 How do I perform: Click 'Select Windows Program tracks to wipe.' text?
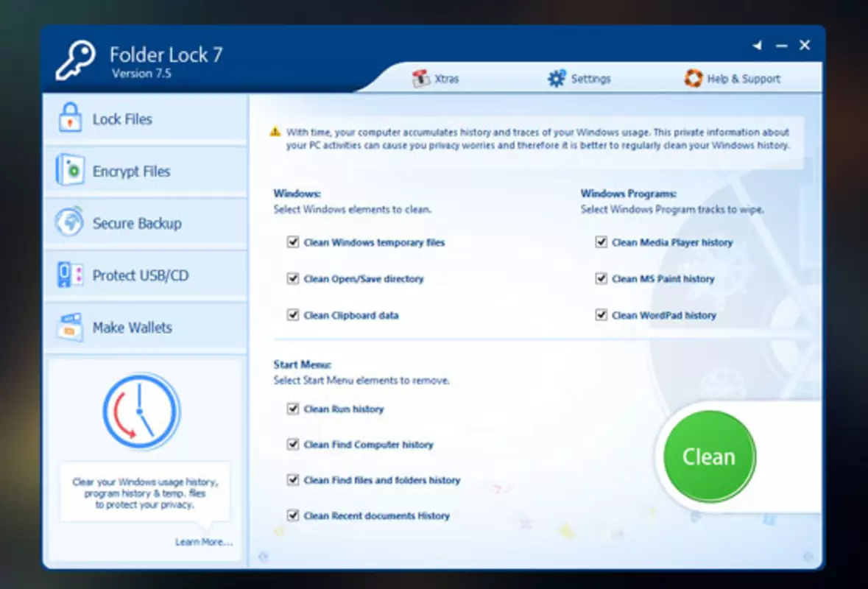point(672,210)
